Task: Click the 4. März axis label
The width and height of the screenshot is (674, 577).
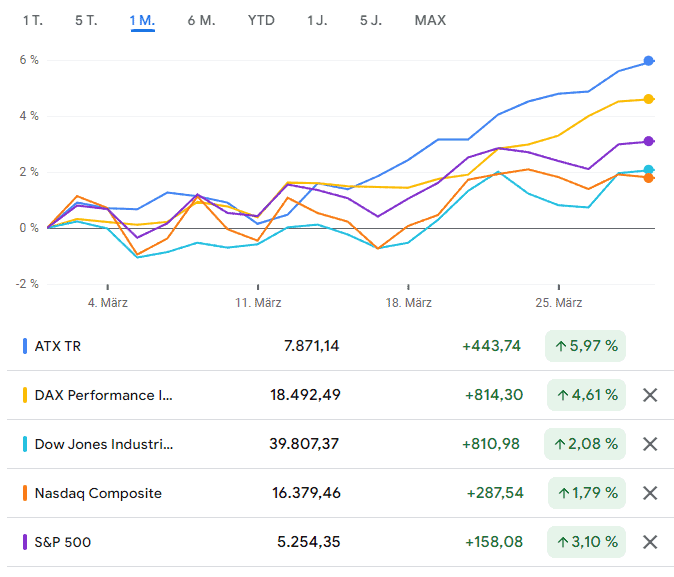Action: (108, 303)
